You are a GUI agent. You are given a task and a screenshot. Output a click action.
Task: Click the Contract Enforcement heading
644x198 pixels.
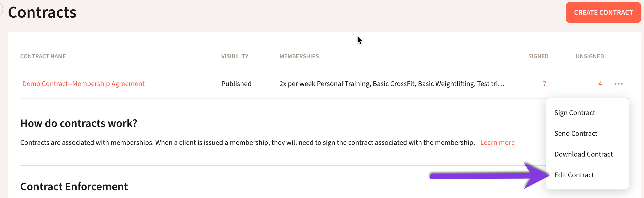coord(74,187)
